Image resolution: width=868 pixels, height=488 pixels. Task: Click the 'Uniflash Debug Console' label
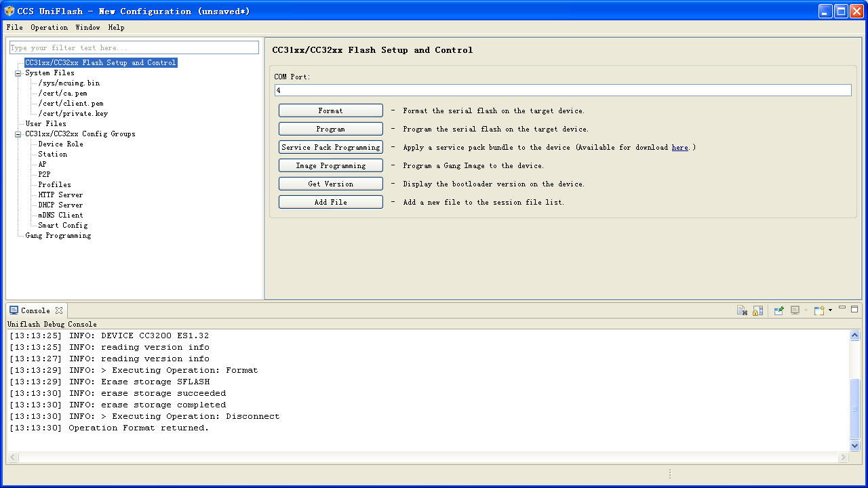pos(52,325)
